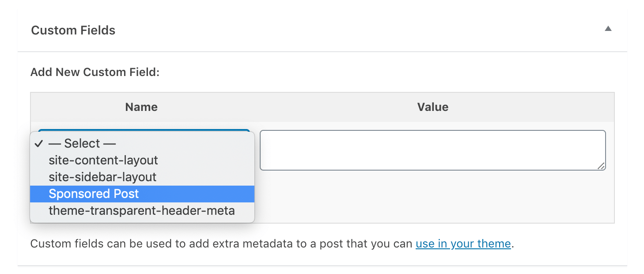The image size is (644, 274).
Task: Select the Sponsored Post option
Action: point(94,194)
